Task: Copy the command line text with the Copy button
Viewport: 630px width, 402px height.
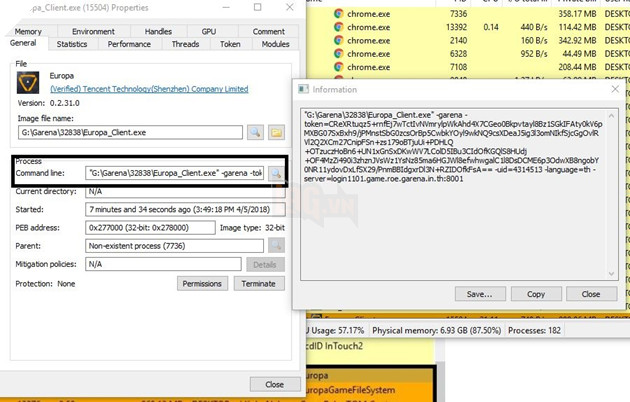Action: [x=536, y=294]
